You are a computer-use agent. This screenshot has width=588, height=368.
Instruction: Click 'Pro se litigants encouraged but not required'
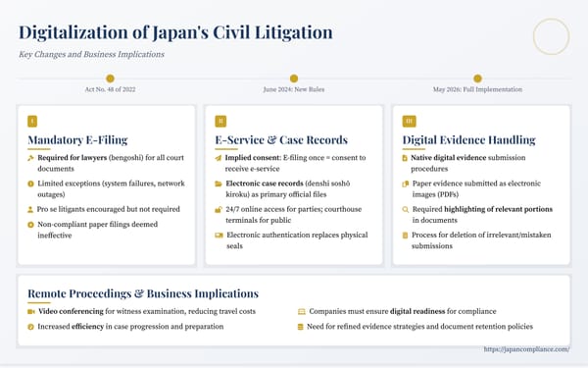[109, 209]
